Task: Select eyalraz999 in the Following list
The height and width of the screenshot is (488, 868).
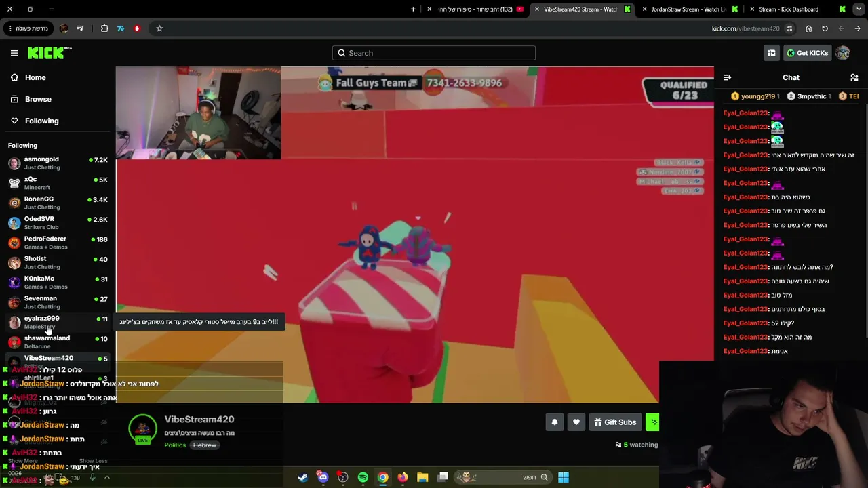Action: pos(58,322)
